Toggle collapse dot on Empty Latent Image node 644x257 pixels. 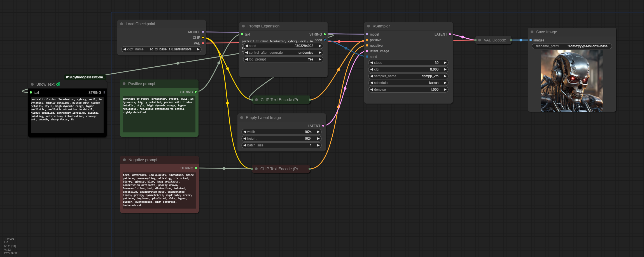click(242, 118)
